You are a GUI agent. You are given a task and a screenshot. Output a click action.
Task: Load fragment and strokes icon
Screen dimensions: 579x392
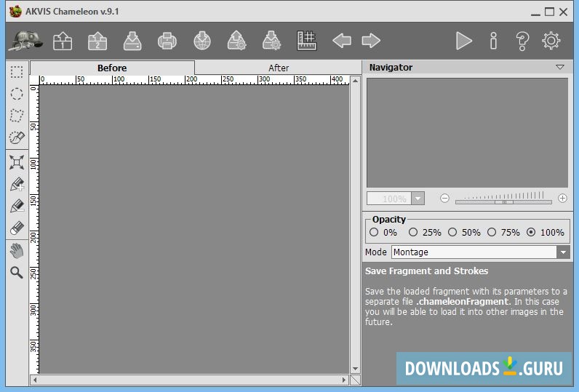[x=236, y=41]
